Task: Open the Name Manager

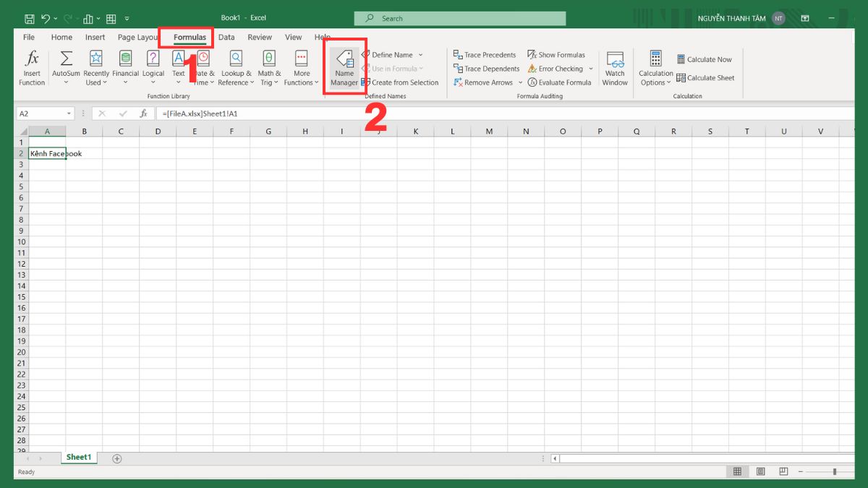Action: point(344,69)
